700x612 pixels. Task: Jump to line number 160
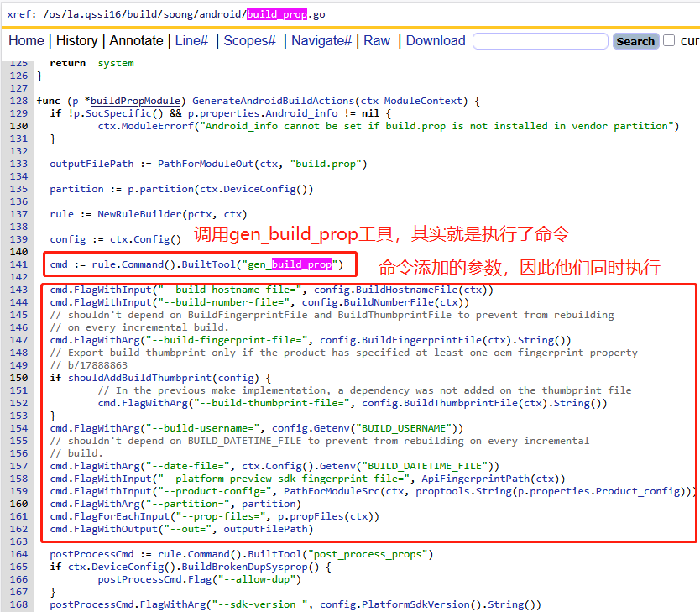(18, 504)
